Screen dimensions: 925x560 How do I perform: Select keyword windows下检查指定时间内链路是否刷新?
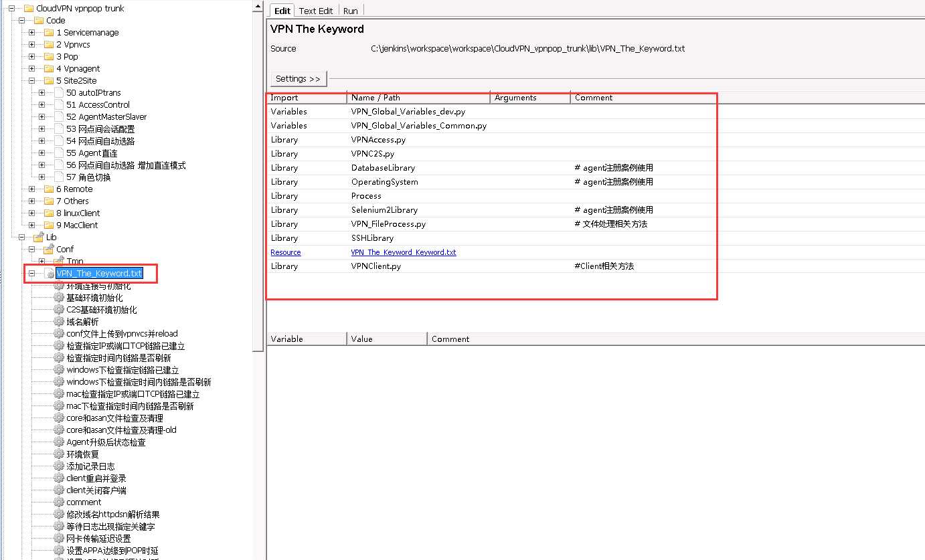[x=139, y=382]
